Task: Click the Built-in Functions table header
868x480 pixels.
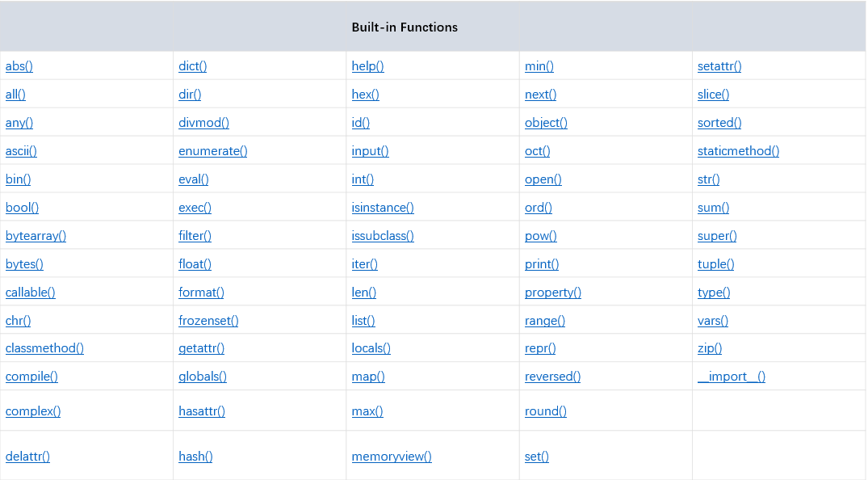Action: coord(405,27)
